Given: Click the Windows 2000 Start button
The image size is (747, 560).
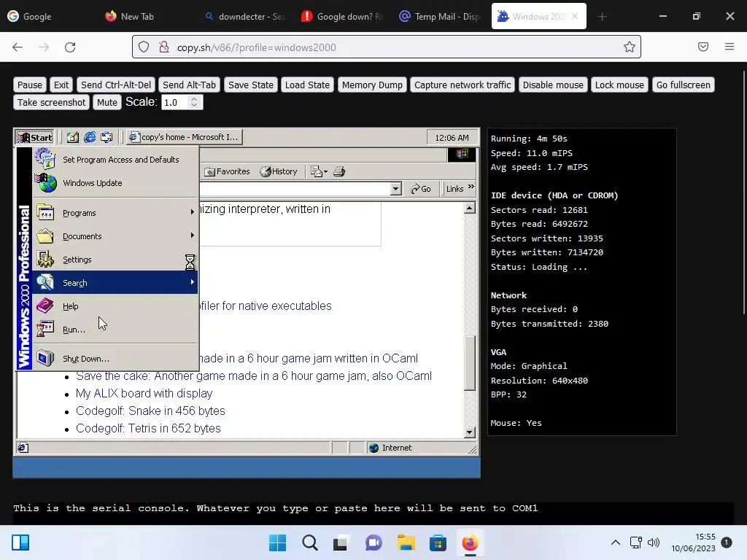Looking at the screenshot, I should tap(34, 137).
